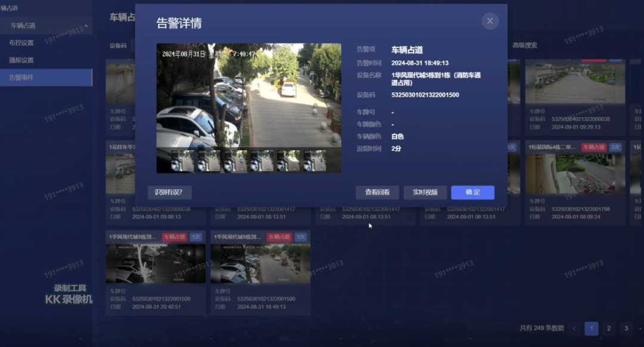
Task: Go to page 2 of results
Action: coord(608,328)
